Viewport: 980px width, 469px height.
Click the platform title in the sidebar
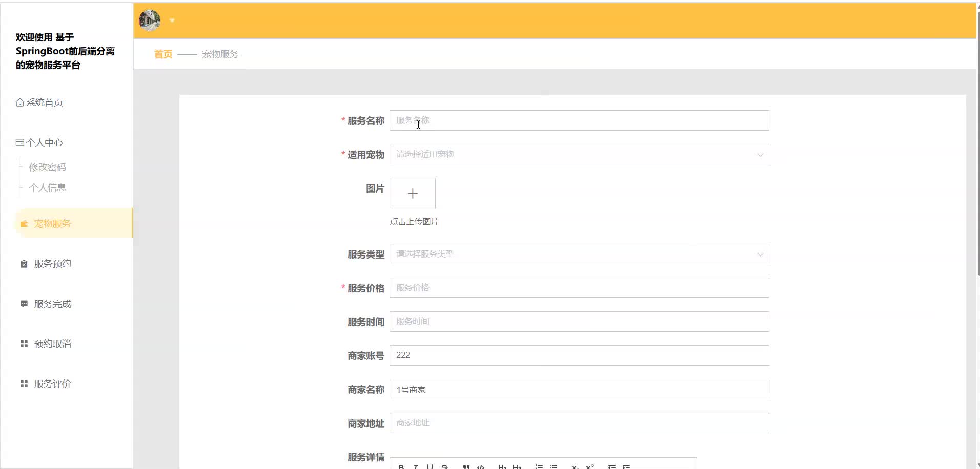pos(65,51)
